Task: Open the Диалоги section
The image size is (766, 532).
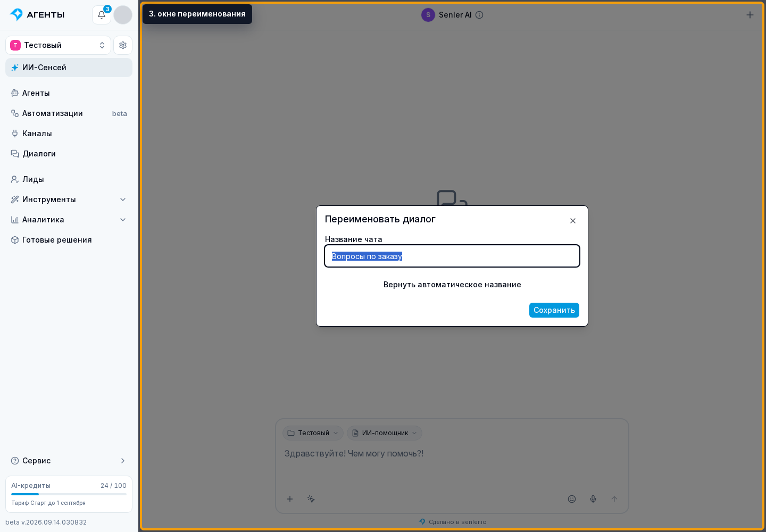Action: (69, 154)
